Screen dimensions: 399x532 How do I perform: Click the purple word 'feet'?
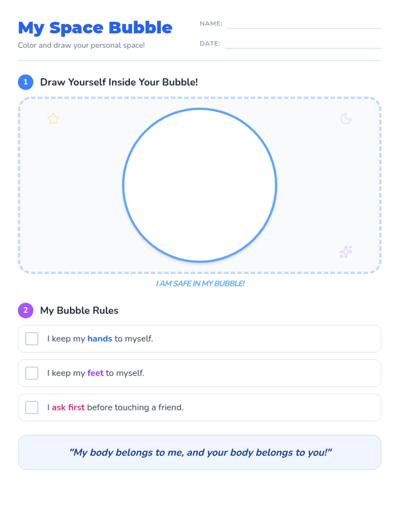pyautogui.click(x=95, y=373)
